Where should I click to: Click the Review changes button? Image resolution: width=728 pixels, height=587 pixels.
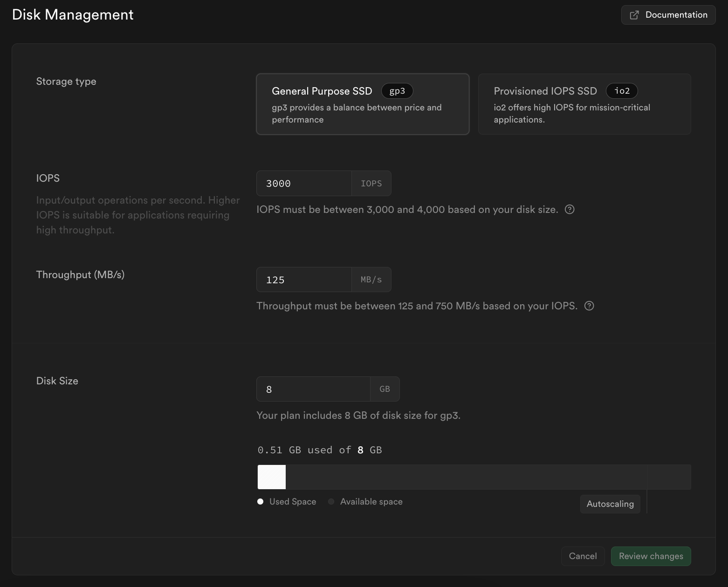tap(651, 556)
